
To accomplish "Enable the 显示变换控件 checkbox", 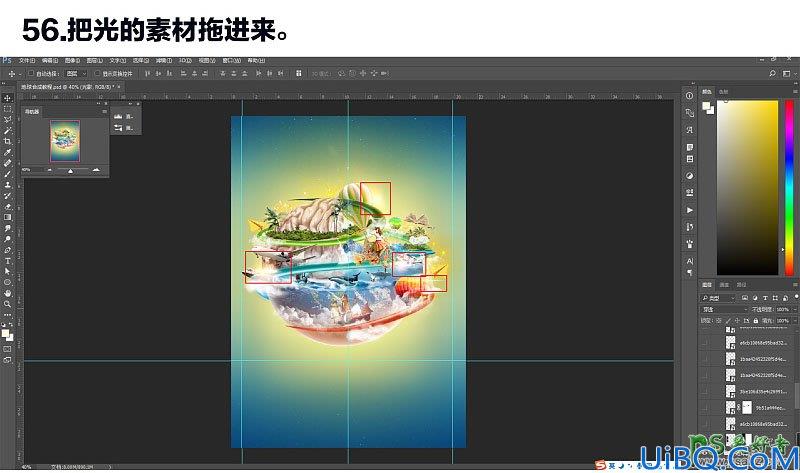I will pos(97,73).
